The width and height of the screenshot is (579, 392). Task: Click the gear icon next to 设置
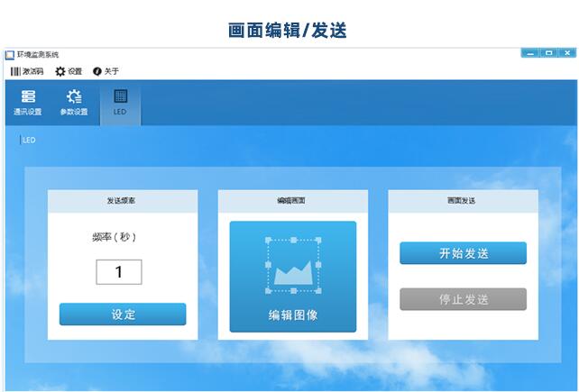pos(60,71)
